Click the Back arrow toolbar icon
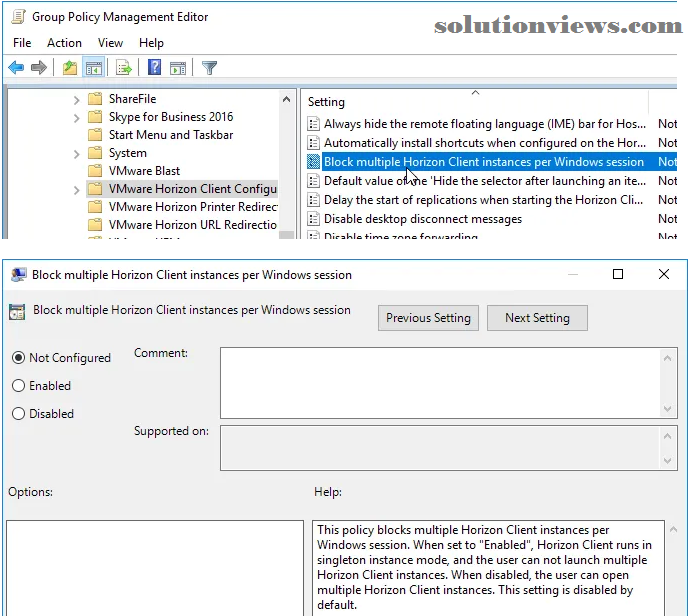 16,68
